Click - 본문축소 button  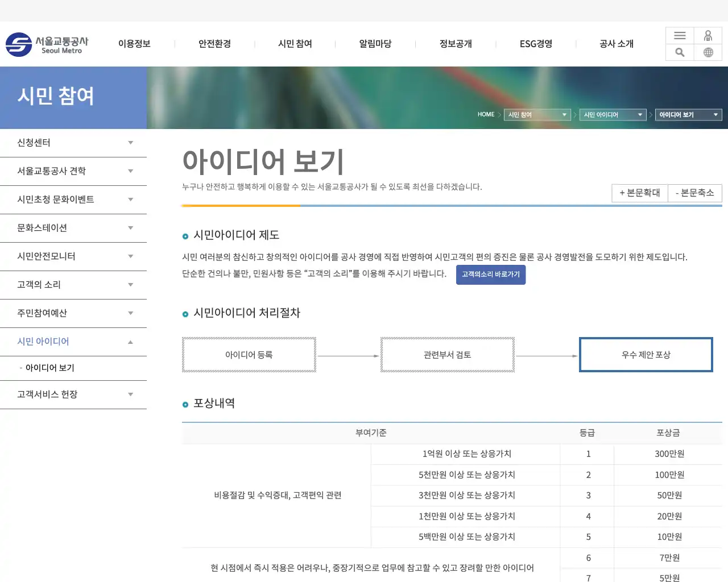pos(695,193)
